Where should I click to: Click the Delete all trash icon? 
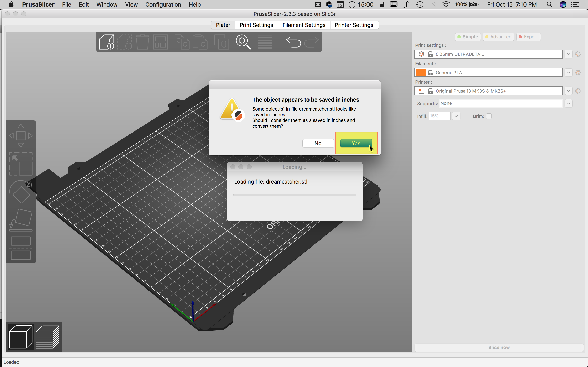point(142,42)
